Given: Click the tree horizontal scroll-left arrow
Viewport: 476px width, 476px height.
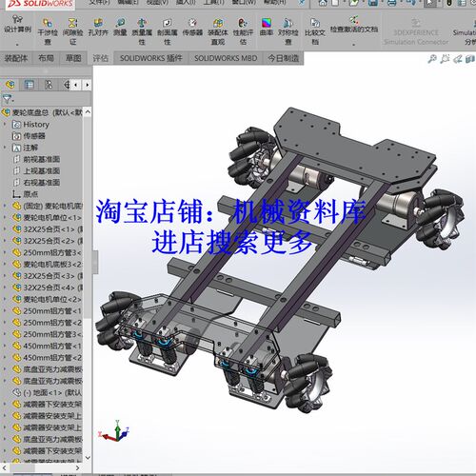Looking at the screenshot, I should (x=5, y=467).
